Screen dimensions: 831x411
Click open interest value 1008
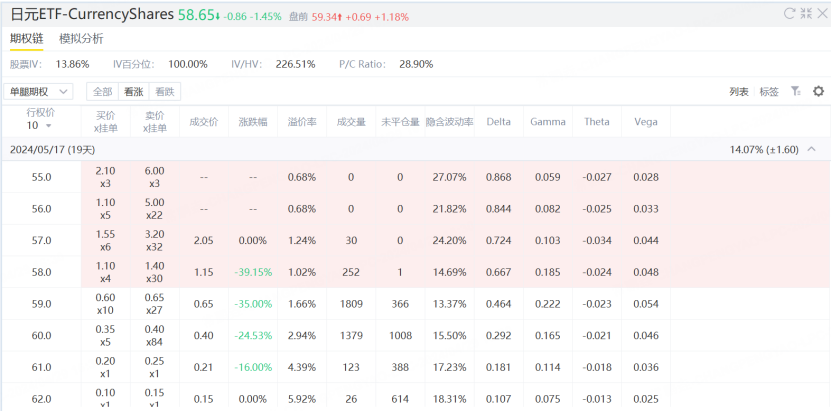(400, 336)
